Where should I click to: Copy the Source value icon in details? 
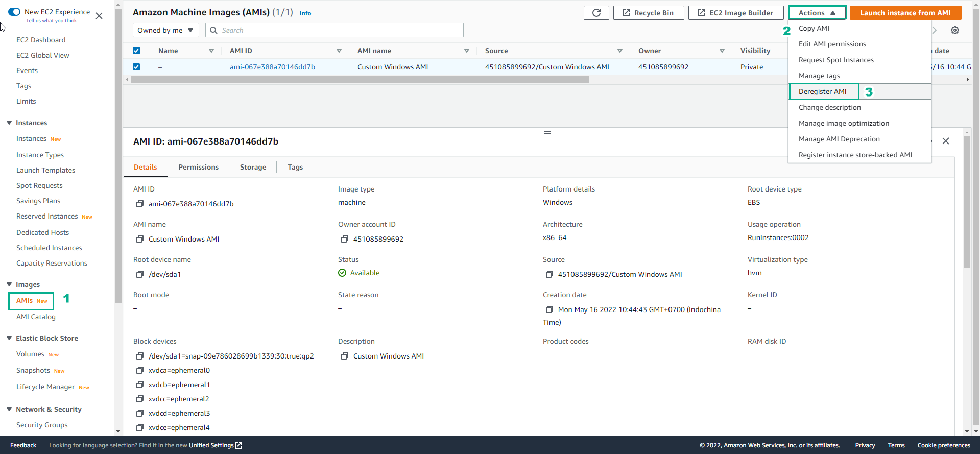coord(549,274)
